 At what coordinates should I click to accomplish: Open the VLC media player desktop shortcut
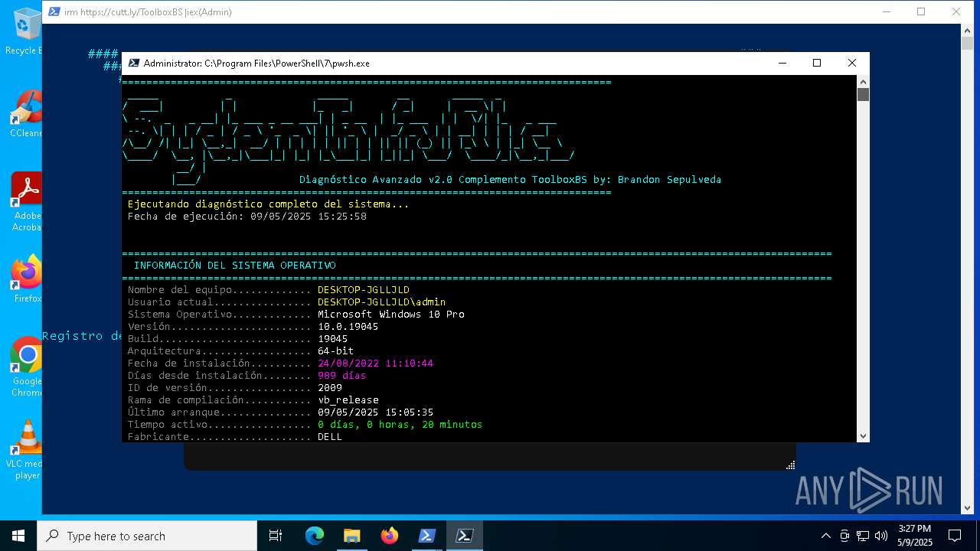[x=25, y=449]
